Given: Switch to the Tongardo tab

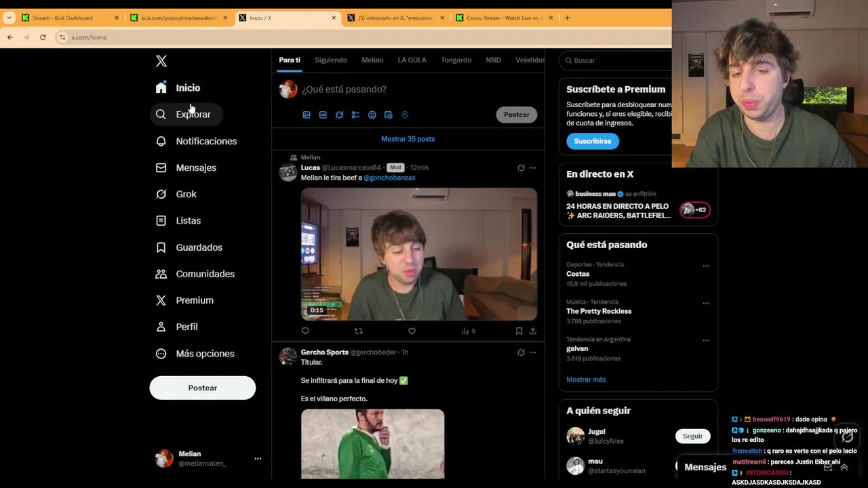Looking at the screenshot, I should coord(456,60).
